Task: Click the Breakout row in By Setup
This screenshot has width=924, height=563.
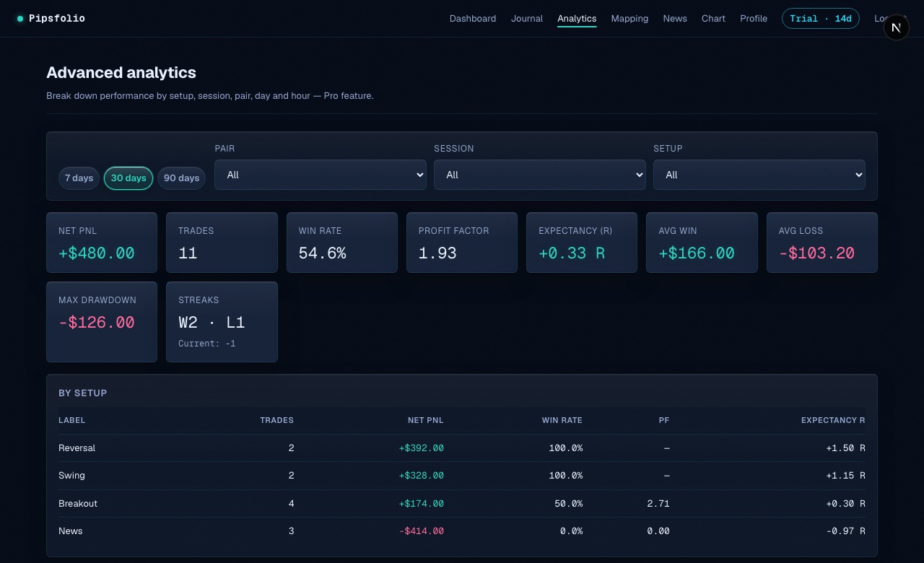Action: 462,504
